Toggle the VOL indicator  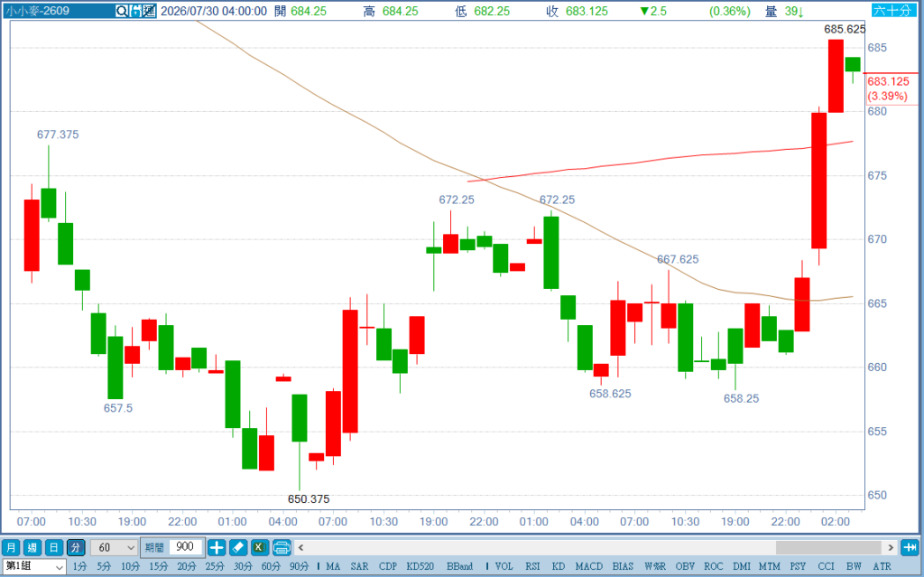(504, 566)
